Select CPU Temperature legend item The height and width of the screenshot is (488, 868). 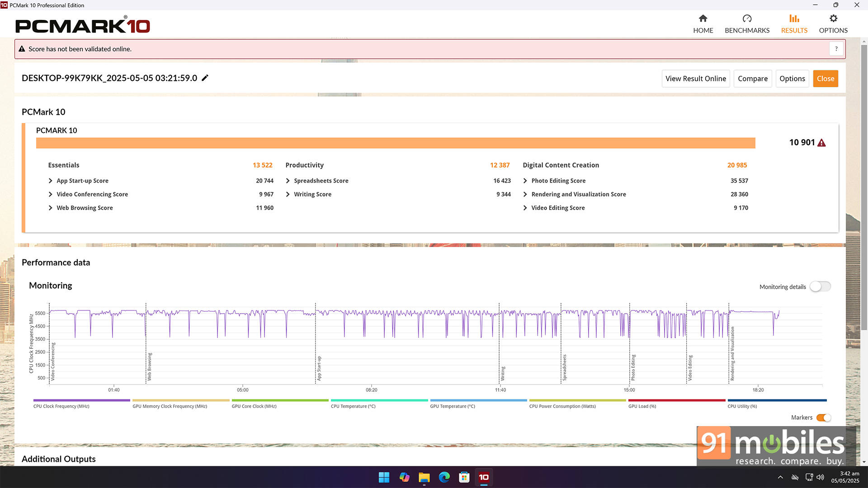[379, 403]
